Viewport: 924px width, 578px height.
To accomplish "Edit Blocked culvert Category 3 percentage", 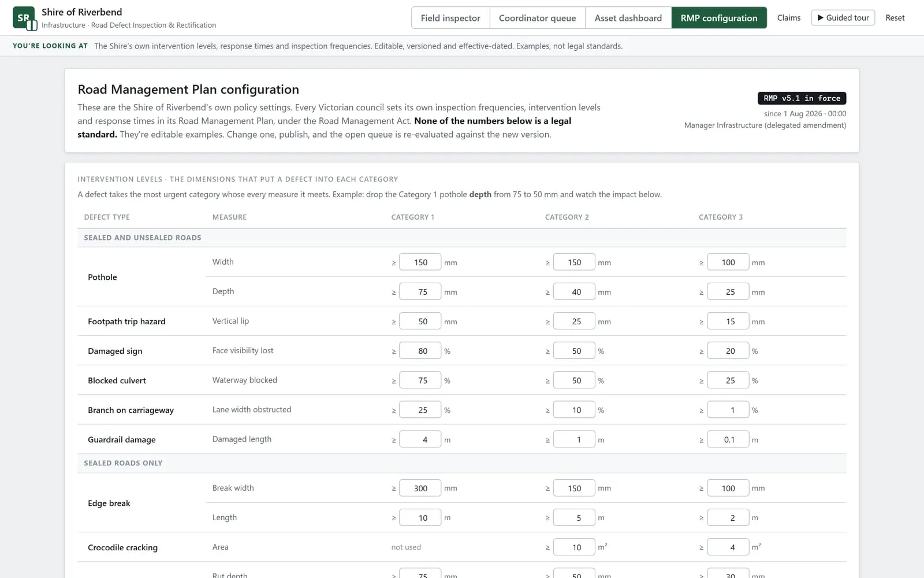I will click(x=728, y=380).
